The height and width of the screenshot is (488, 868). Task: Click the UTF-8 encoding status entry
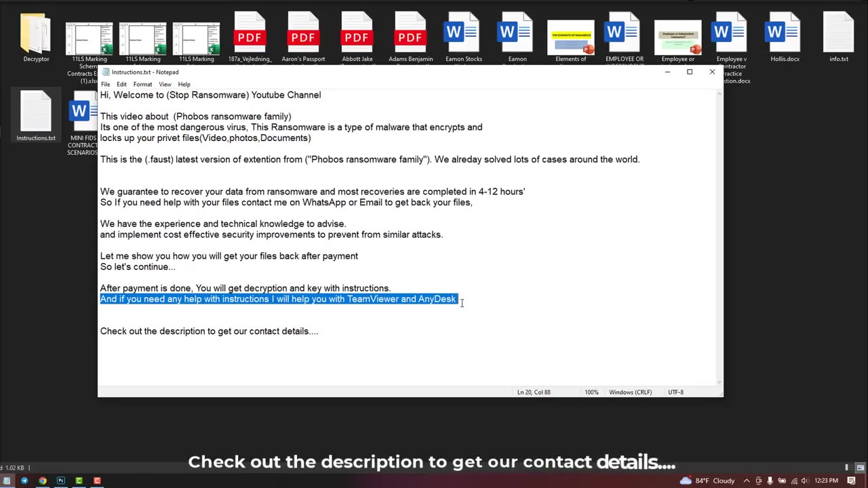click(675, 392)
